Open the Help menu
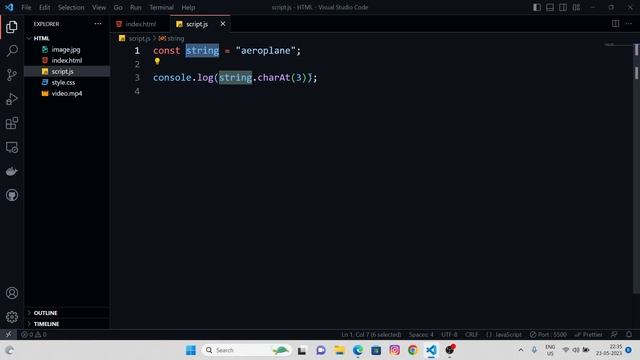This screenshot has width=640, height=360. (x=188, y=7)
